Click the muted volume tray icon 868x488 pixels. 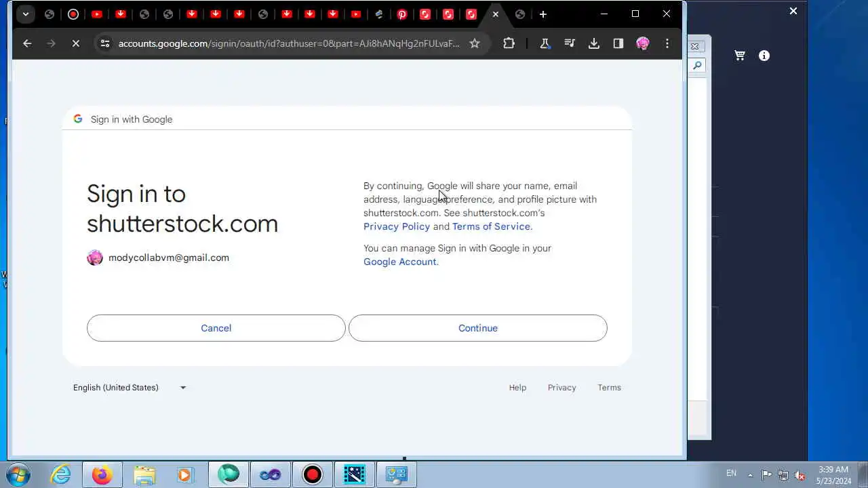800,474
